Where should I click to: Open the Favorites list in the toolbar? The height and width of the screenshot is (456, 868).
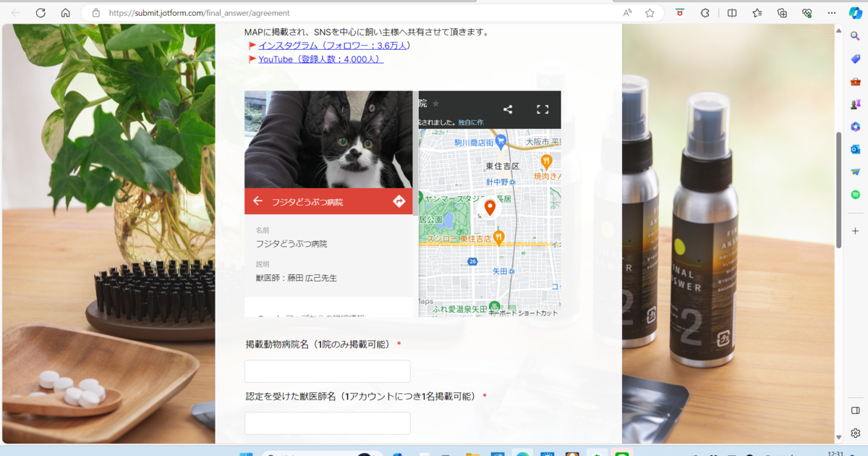tap(757, 13)
